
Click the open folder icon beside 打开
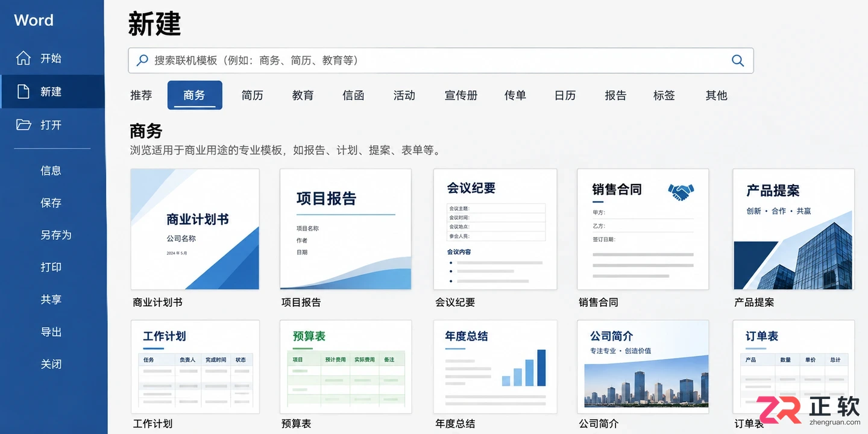click(x=24, y=125)
